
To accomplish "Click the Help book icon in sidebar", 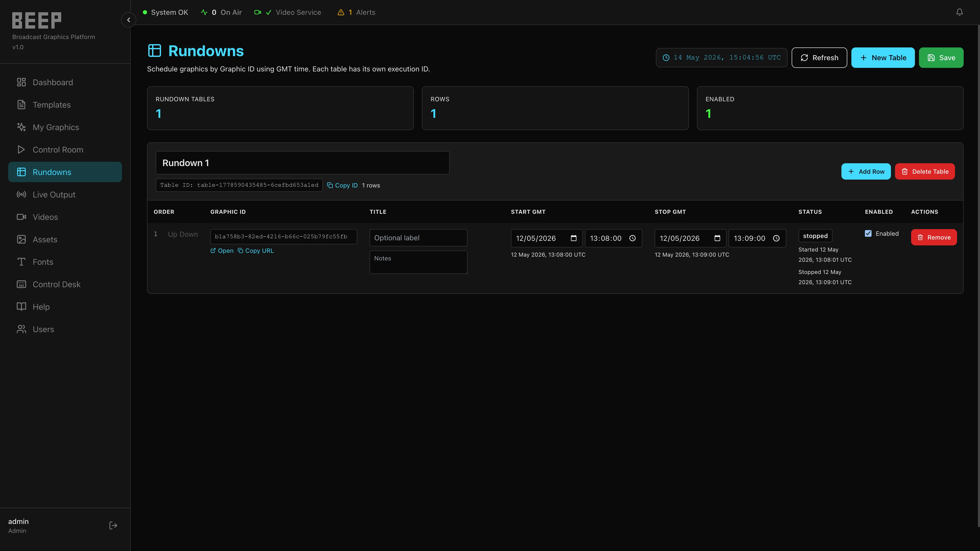I will click(21, 306).
